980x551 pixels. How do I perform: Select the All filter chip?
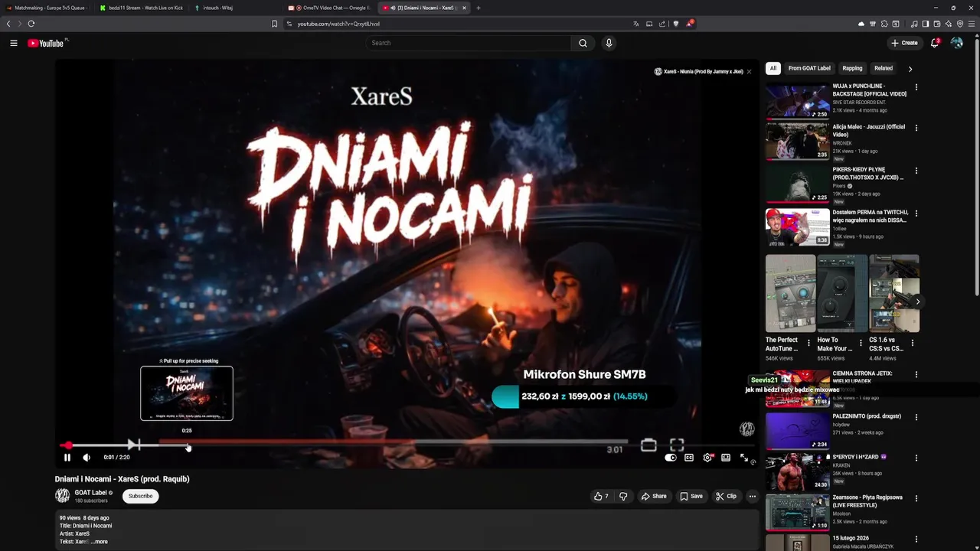pyautogui.click(x=773, y=68)
